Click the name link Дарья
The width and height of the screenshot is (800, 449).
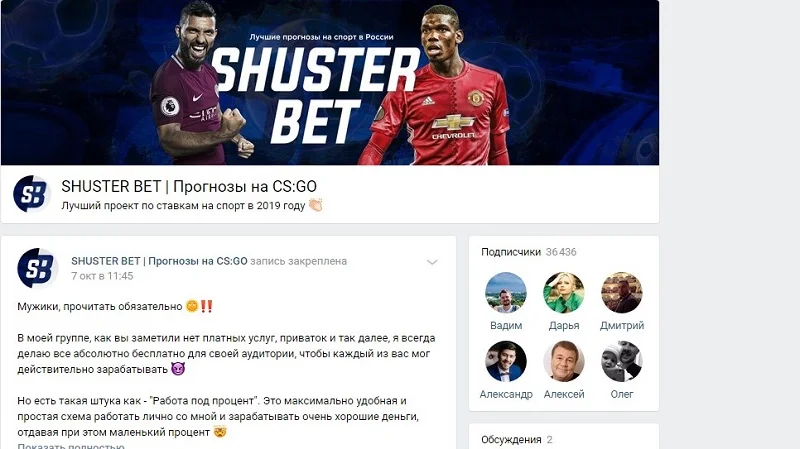point(564,326)
